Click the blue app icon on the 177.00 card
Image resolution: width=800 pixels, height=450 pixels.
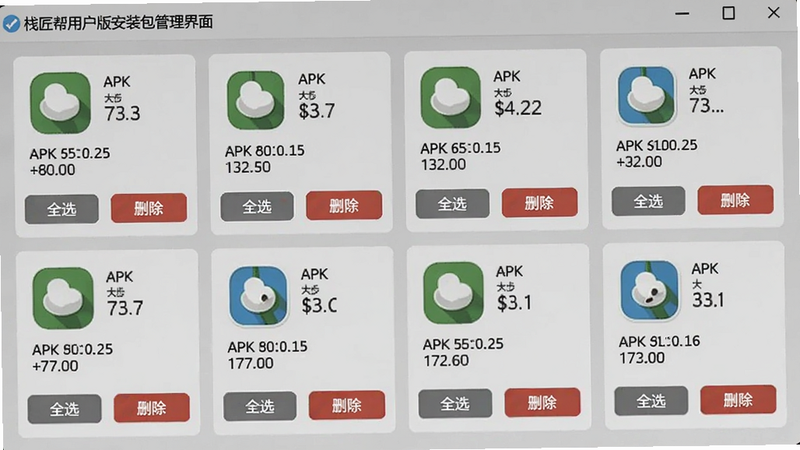click(x=258, y=295)
